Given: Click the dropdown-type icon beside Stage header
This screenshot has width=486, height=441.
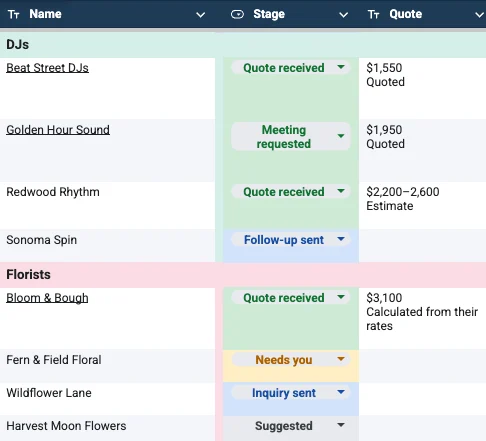Looking at the screenshot, I should click(x=237, y=14).
